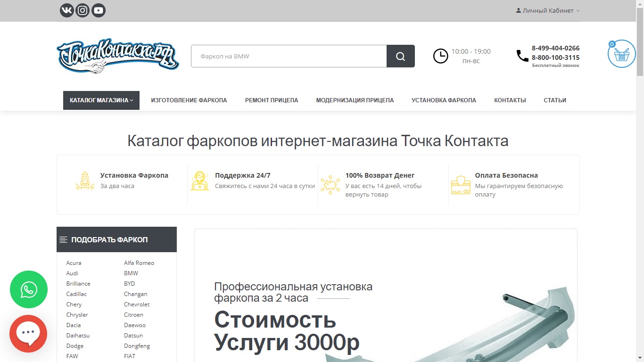Image resolution: width=644 pixels, height=362 pixels.
Task: Open Контакты menu item
Action: (510, 100)
